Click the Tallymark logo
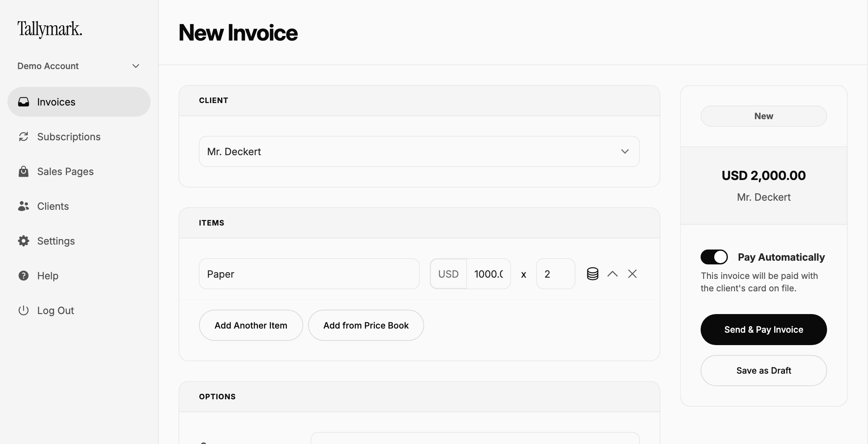The image size is (868, 444). (x=50, y=29)
